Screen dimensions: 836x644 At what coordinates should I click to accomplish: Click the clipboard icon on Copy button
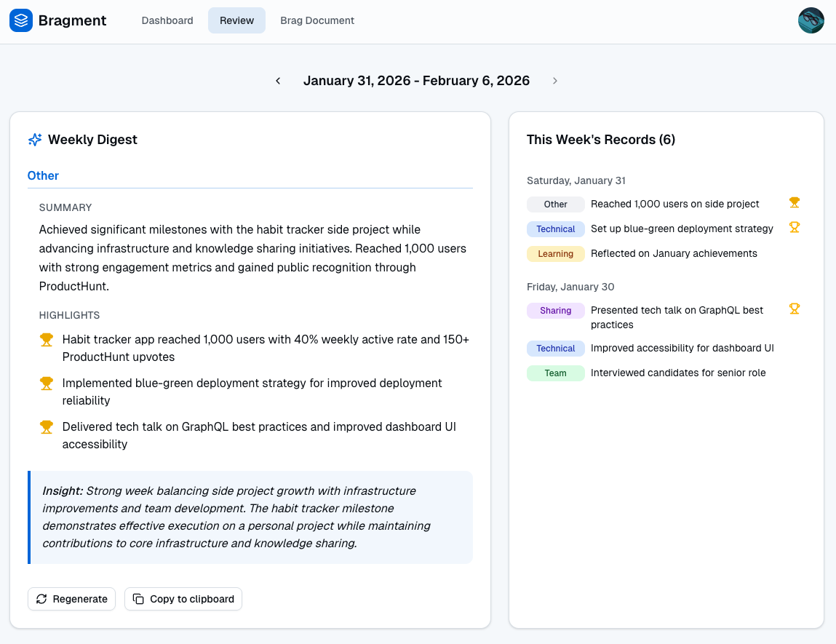[138, 599]
